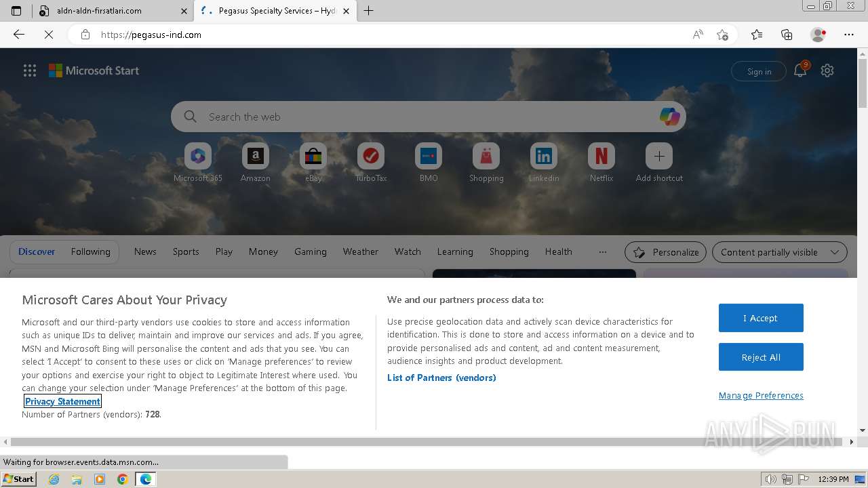Open the eBay shortcut
This screenshot has width=868, height=488.
[313, 163]
